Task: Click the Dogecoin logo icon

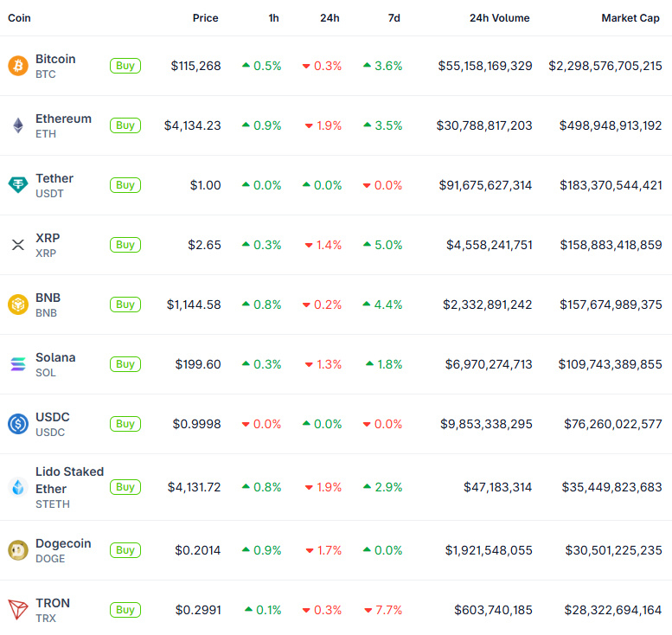Action: pos(18,550)
